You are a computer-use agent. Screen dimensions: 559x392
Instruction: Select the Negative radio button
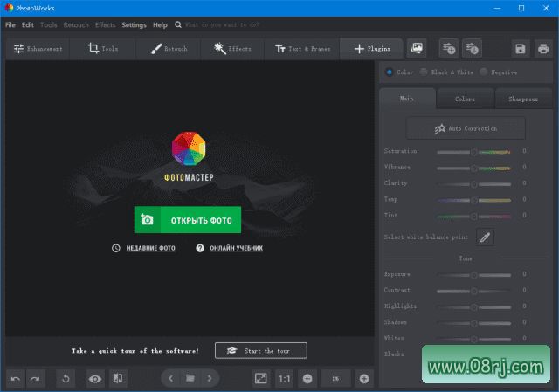pyautogui.click(x=484, y=72)
